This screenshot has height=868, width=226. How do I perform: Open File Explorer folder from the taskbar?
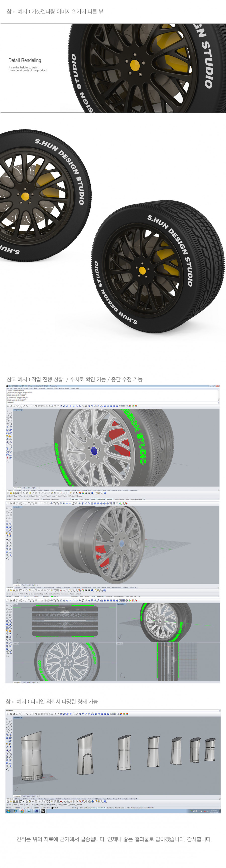[x=29, y=811]
